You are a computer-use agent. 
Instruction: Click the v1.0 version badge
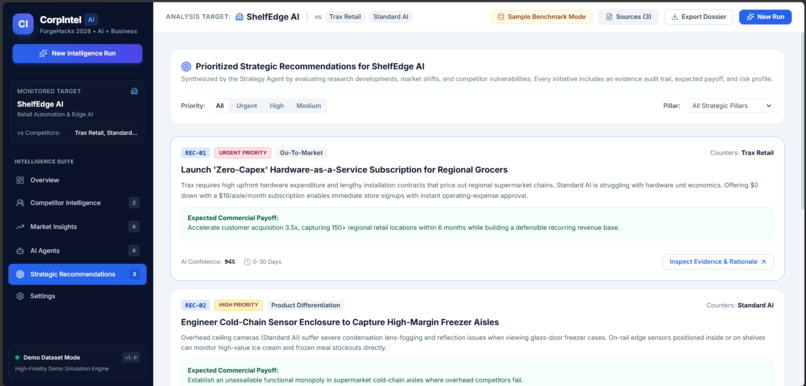point(131,357)
